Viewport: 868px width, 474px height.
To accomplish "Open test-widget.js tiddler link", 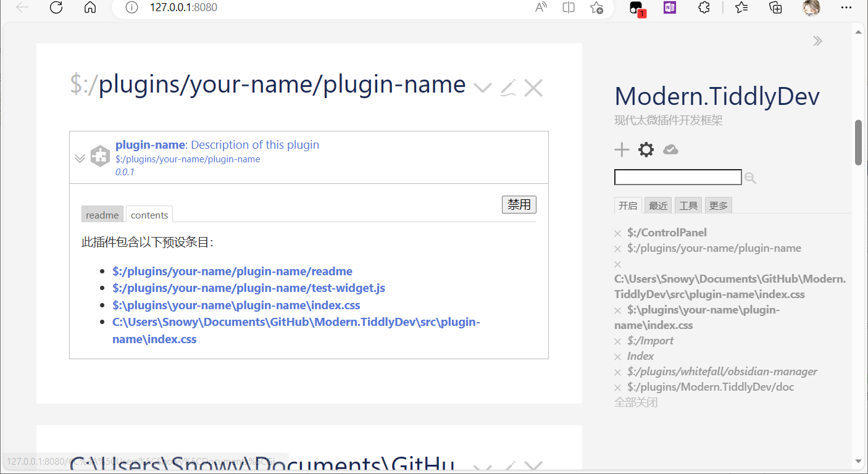I will click(249, 288).
